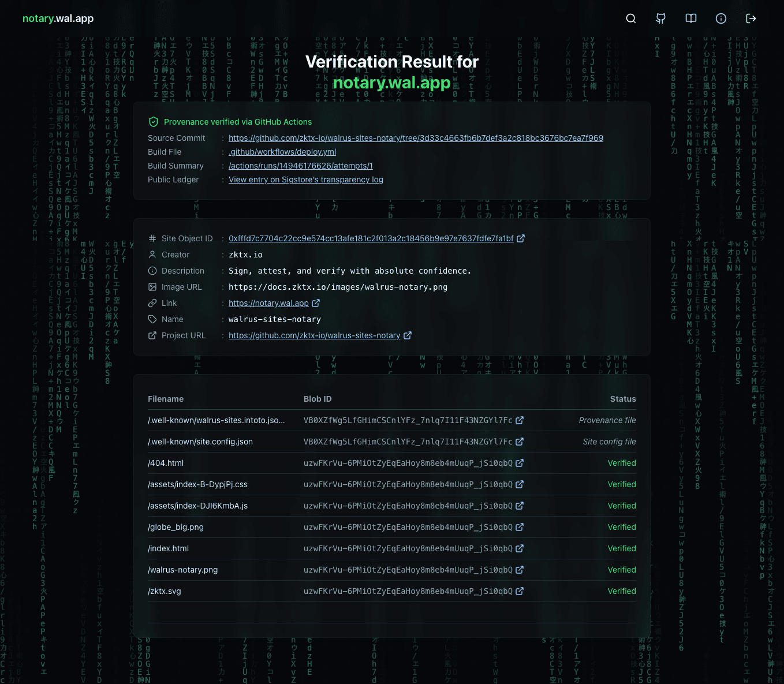The image size is (784, 684).
Task: Click the Filename column header
Action: (x=166, y=399)
